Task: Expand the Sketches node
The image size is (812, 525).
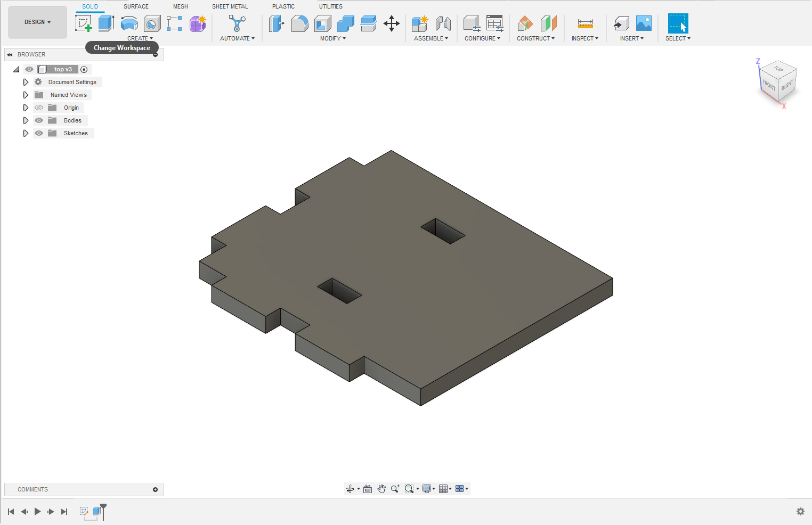Action: coord(26,133)
